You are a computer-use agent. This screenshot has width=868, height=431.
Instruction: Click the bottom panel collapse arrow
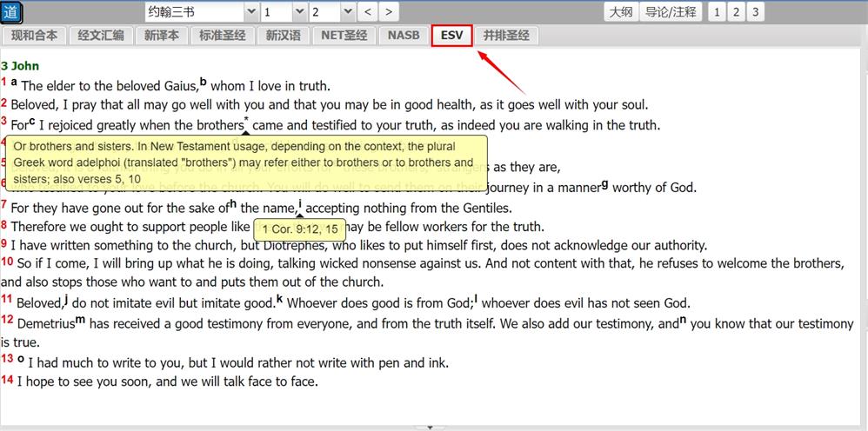[x=430, y=428]
